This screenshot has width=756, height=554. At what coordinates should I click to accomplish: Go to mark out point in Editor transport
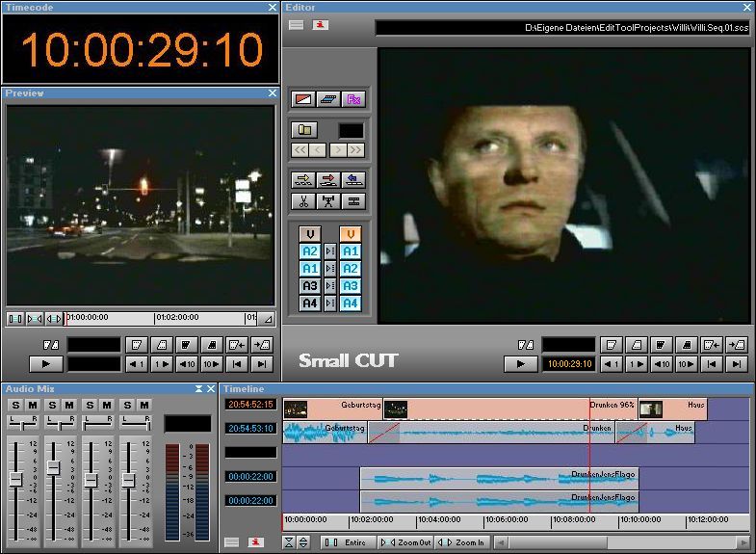tap(737, 345)
